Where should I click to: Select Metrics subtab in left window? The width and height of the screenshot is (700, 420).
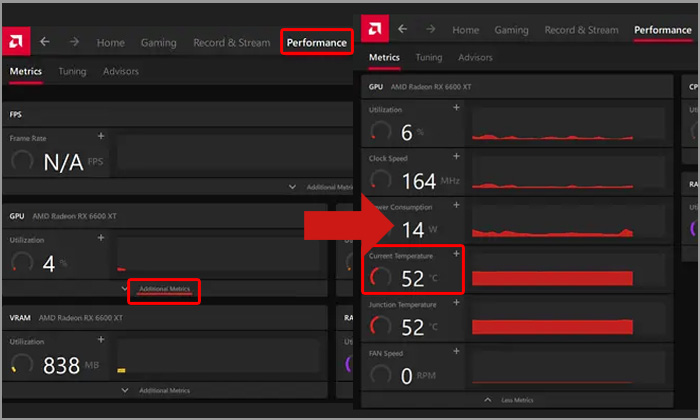(x=26, y=71)
